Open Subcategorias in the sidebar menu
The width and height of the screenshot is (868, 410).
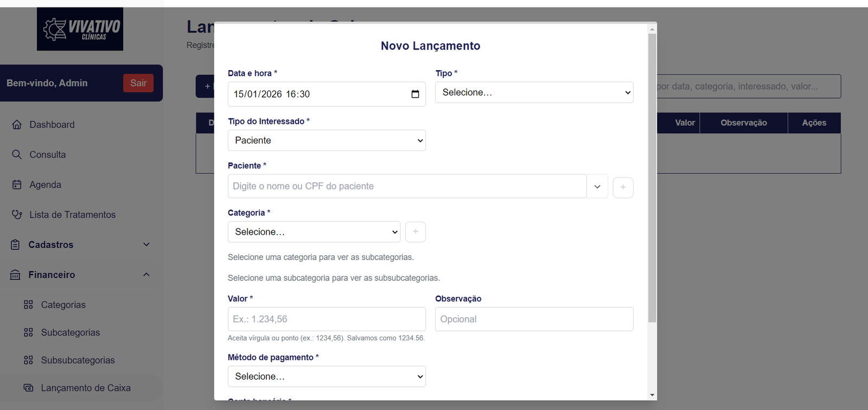(x=70, y=332)
